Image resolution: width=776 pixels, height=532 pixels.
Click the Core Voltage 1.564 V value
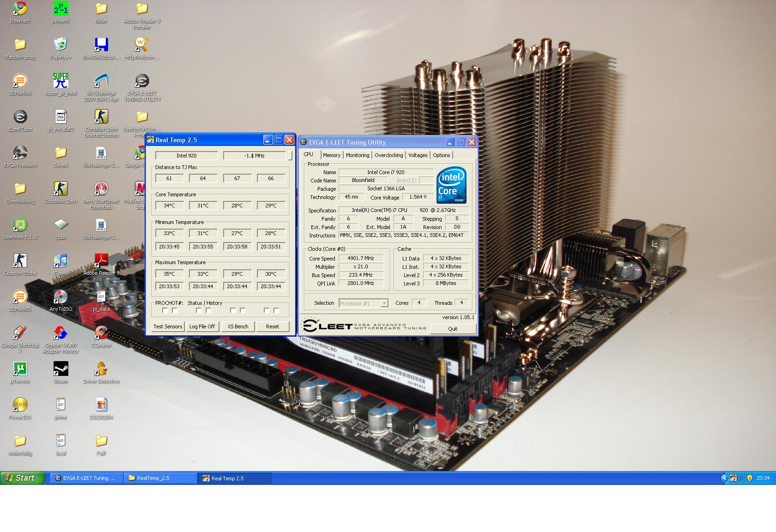pos(418,197)
